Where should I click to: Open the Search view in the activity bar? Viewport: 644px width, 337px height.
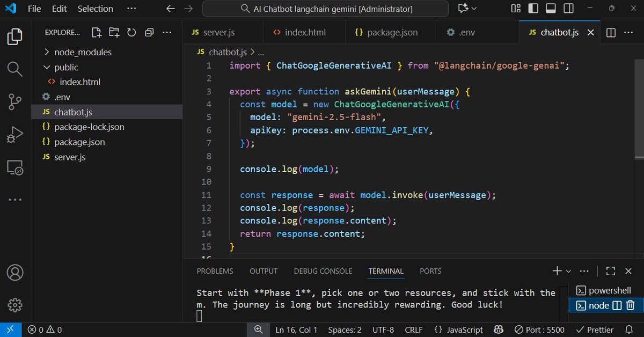14,69
